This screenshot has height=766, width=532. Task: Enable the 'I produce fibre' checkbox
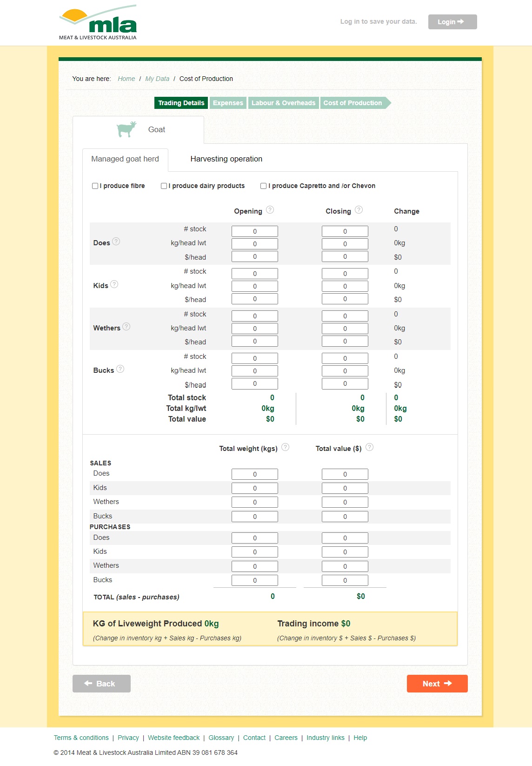pos(95,186)
